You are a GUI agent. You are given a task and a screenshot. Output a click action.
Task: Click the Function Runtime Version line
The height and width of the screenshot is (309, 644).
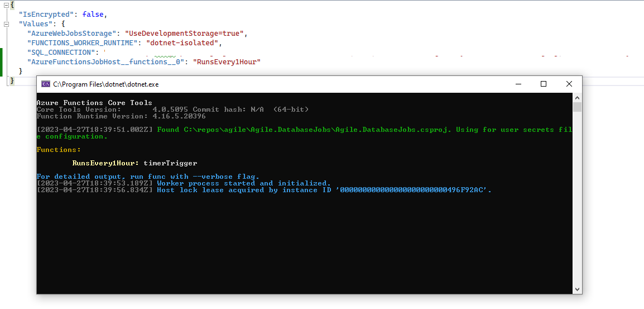coord(121,116)
